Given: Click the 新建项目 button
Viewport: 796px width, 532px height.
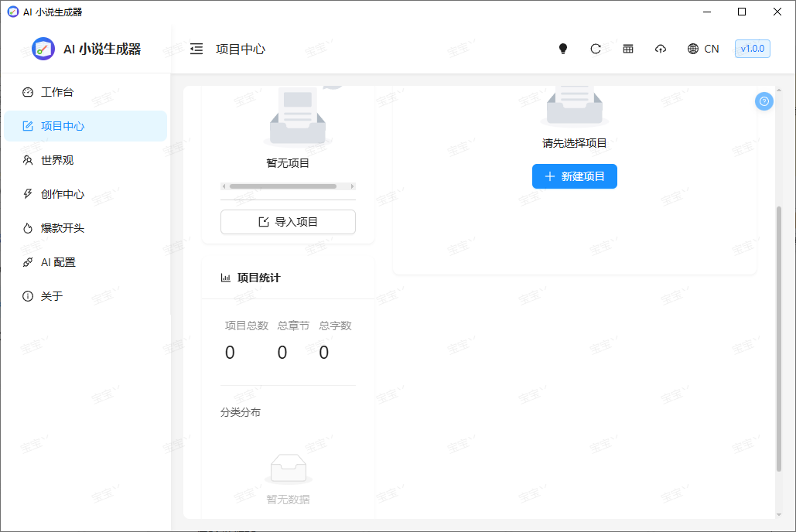Looking at the screenshot, I should click(x=574, y=176).
